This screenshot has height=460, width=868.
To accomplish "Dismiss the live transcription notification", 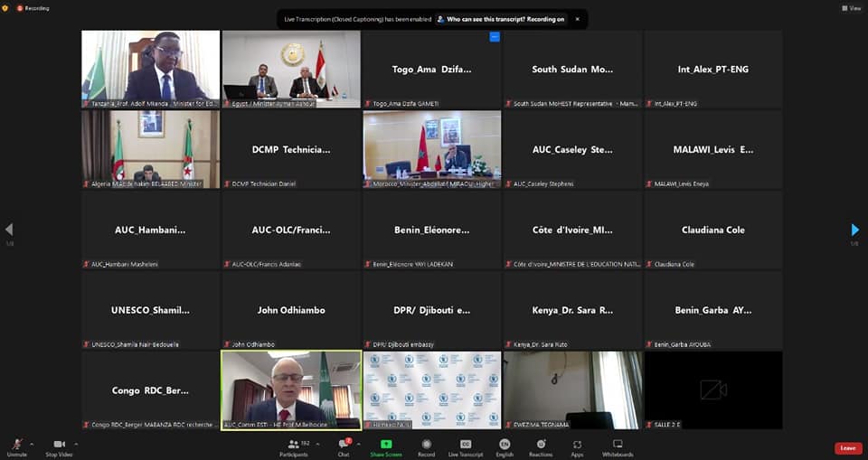I will point(578,18).
